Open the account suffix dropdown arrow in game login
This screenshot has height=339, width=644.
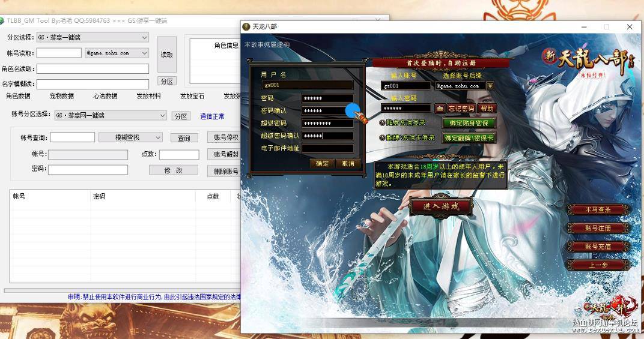pos(490,86)
